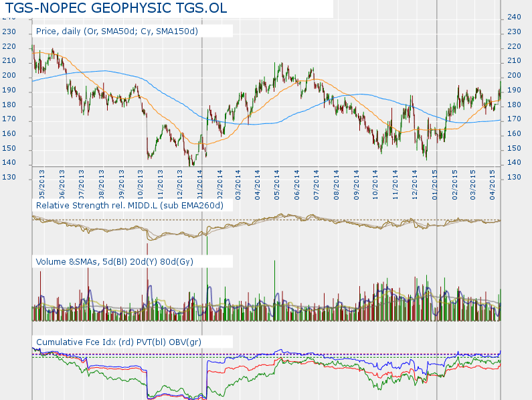Click the 'Cumulative Fce Idx (rd) PVT(bl) OBV(gr)' label

[x=118, y=342]
